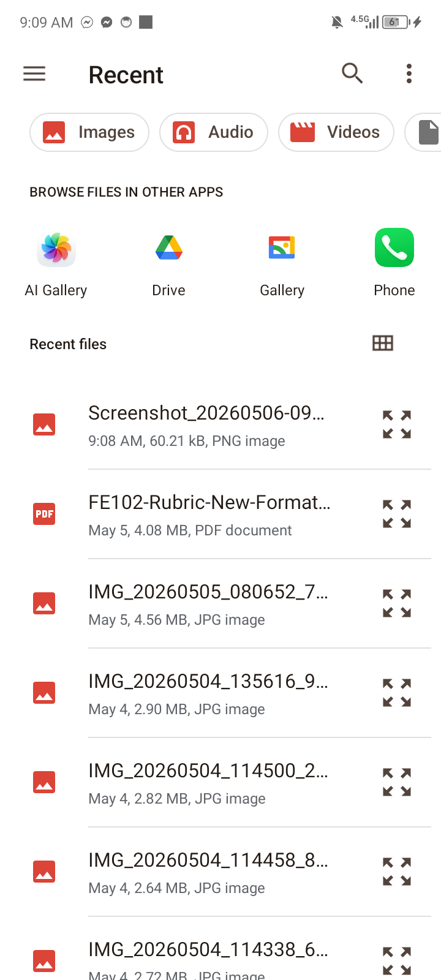The image size is (441, 980).
Task: Tap the Recent page title
Action: pyautogui.click(x=126, y=75)
